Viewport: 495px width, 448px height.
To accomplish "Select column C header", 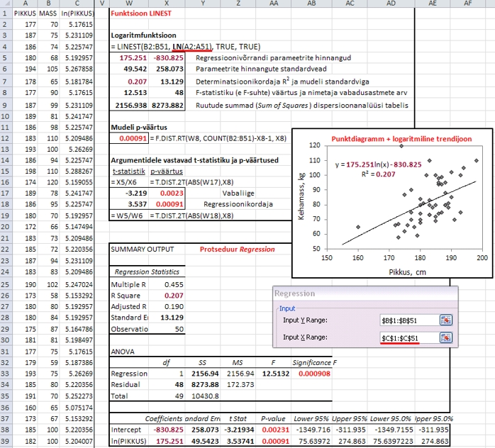I will pyautogui.click(x=77, y=4).
